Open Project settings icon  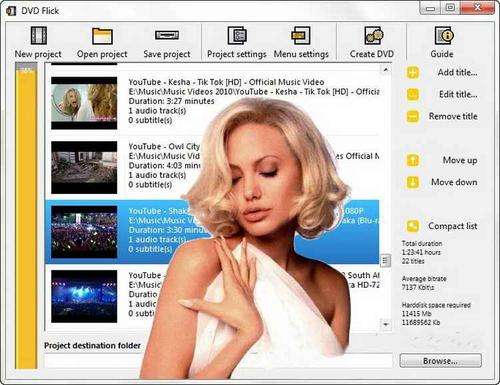coord(237,35)
